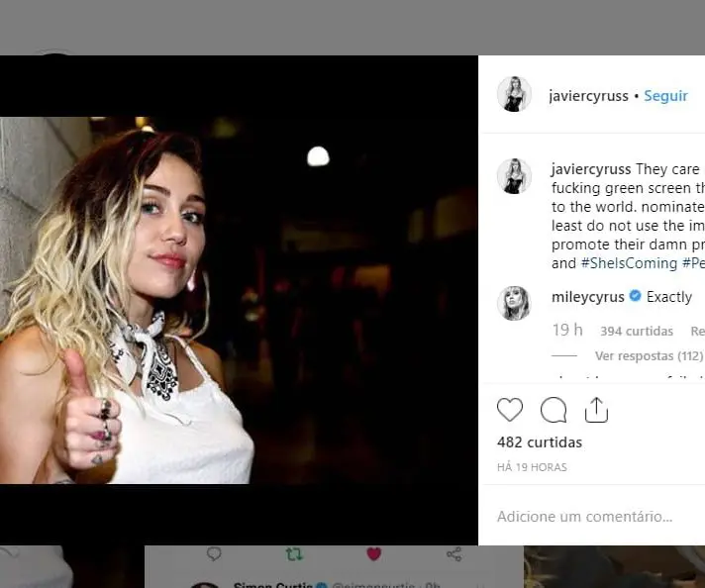Click the speech bubble comment icon
The width and height of the screenshot is (705, 588).
click(x=554, y=410)
